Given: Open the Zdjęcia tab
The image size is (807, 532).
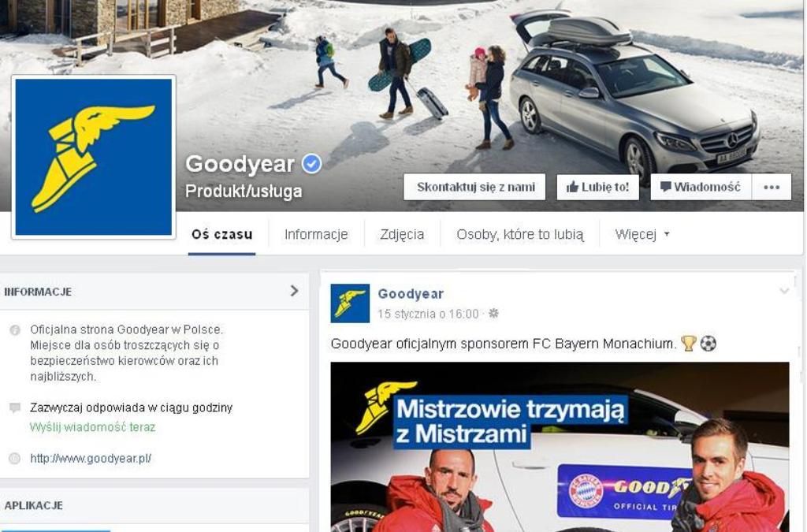Looking at the screenshot, I should pyautogui.click(x=402, y=235).
